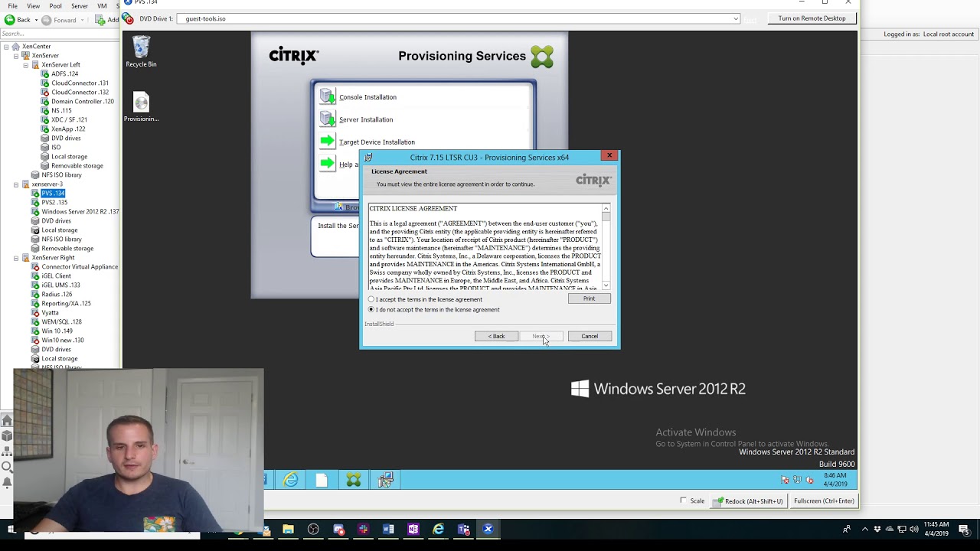Collapse the XenServer Right host
Image resolution: width=980 pixels, height=551 pixels.
[x=16, y=258]
